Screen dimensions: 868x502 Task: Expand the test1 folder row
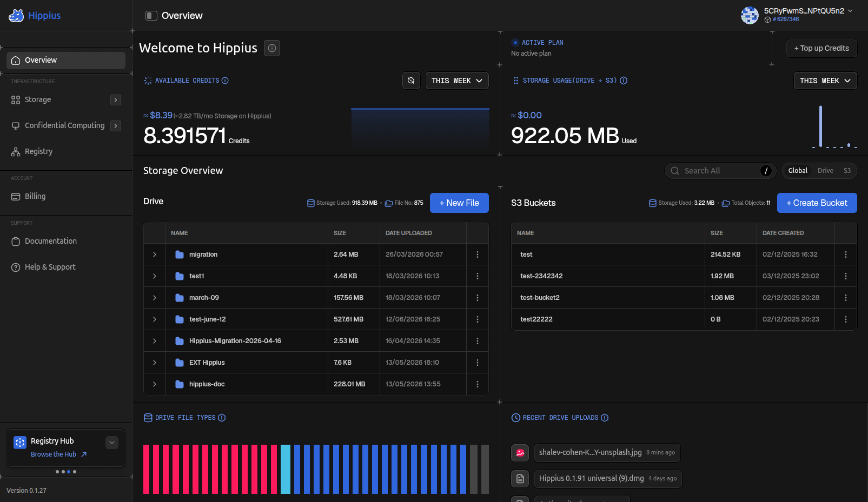point(155,276)
